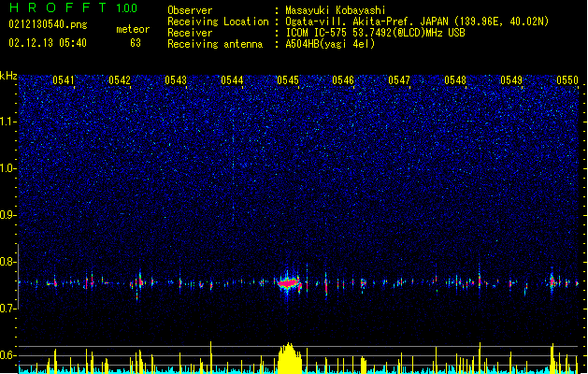Click the 0.7 kHz axis label
The height and width of the screenshot is (374, 588).
pyautogui.click(x=7, y=309)
